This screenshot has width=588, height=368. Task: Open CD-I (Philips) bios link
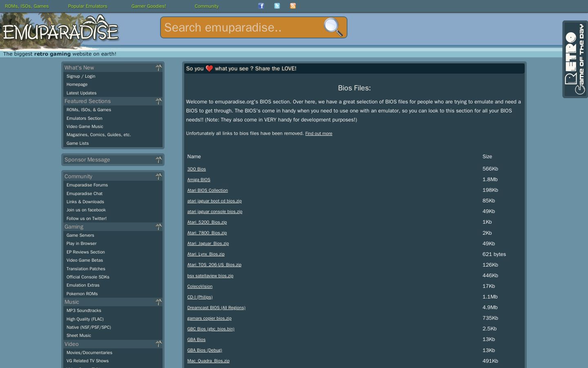(200, 297)
